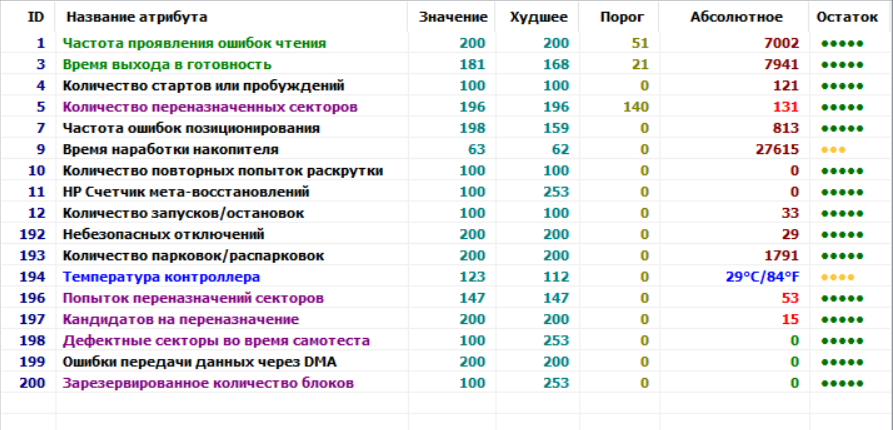Viewport: 893px width, 430px height.
Task: Sort by the Остаток column header
Action: pyautogui.click(x=848, y=17)
